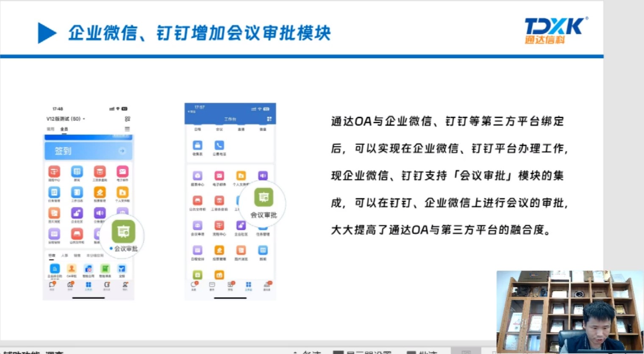Open scan grid icon beside V12版测试 title
Image resolution: width=644 pixels, height=354 pixels.
[x=127, y=119]
